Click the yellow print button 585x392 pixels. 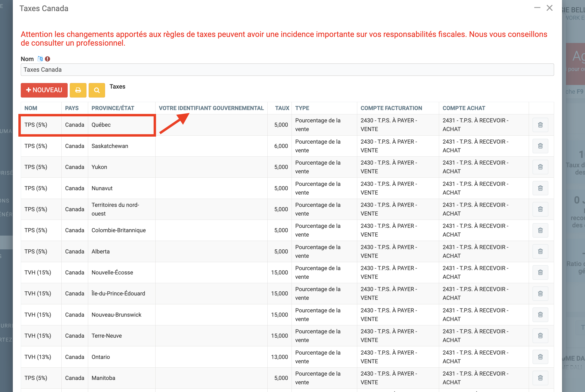click(x=78, y=90)
